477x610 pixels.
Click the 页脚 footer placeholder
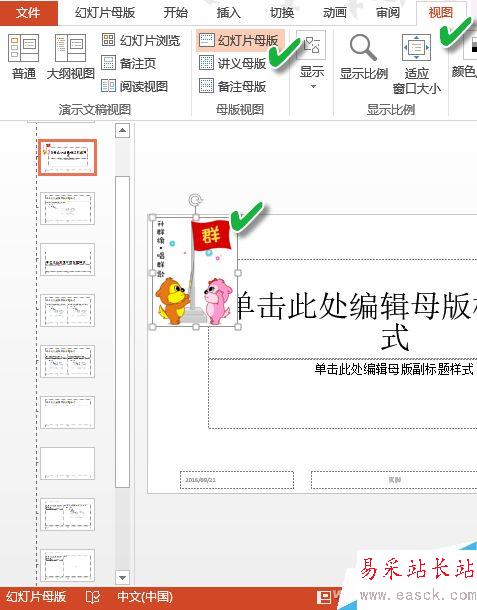coord(394,480)
